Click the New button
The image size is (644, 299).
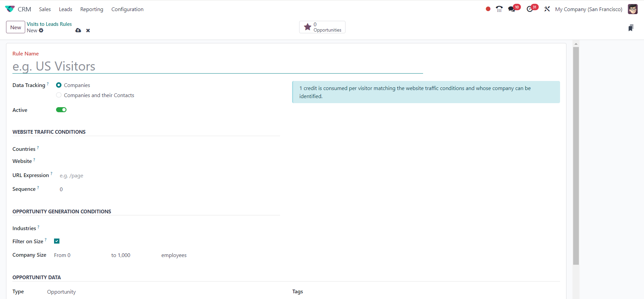click(15, 27)
